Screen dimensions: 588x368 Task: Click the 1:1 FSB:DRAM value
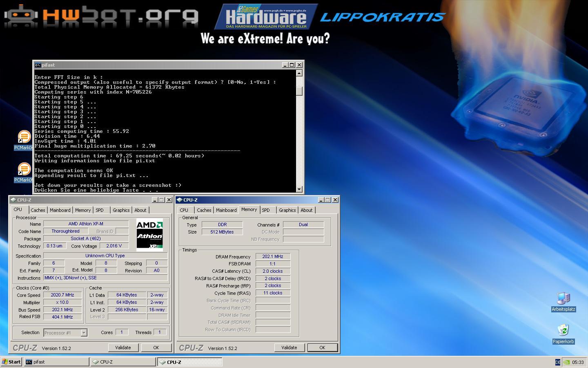click(x=273, y=264)
